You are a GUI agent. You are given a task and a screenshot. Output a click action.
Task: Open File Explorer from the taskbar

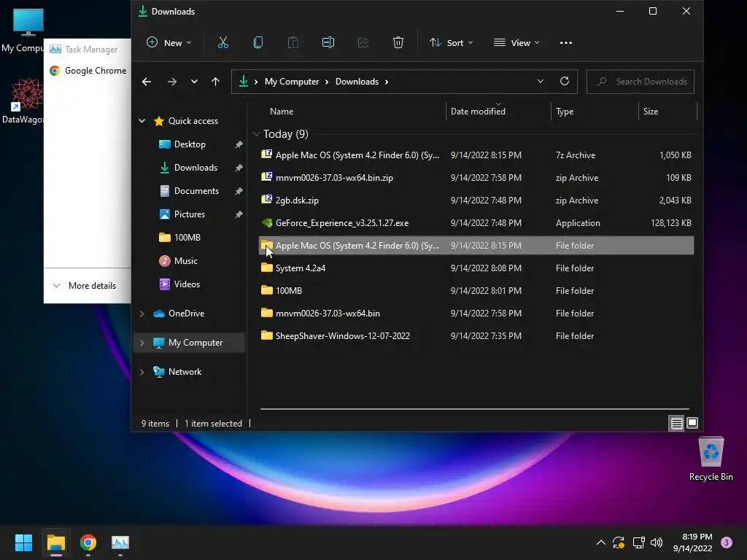click(55, 542)
